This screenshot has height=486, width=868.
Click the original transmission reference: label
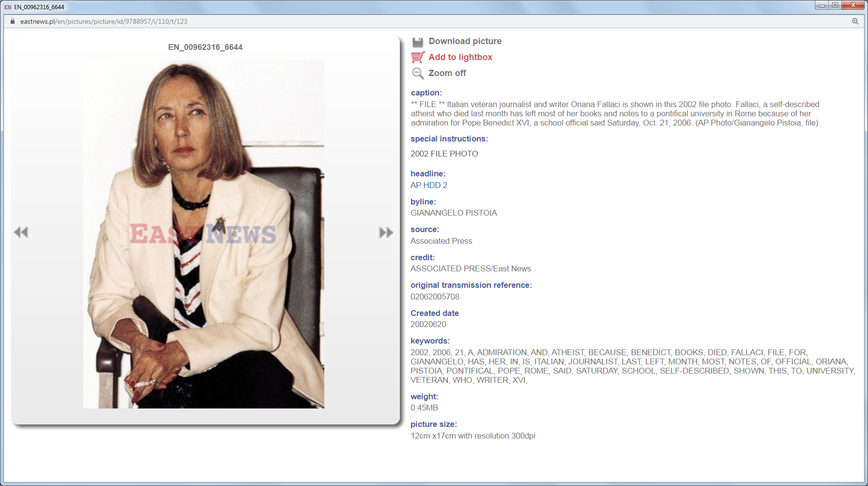pos(471,285)
